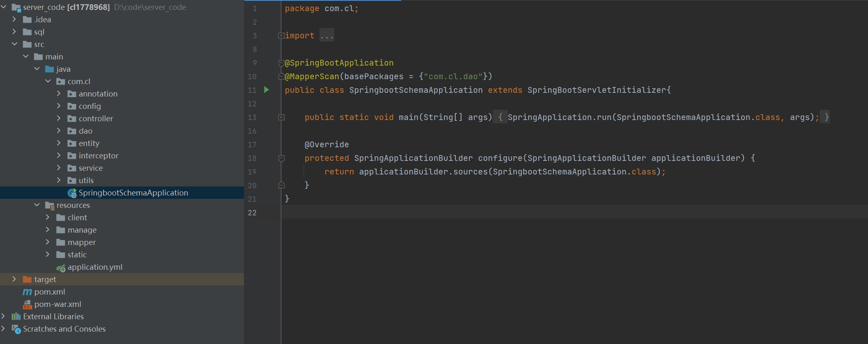
Task: Click line number 11 in gutter
Action: click(x=252, y=90)
